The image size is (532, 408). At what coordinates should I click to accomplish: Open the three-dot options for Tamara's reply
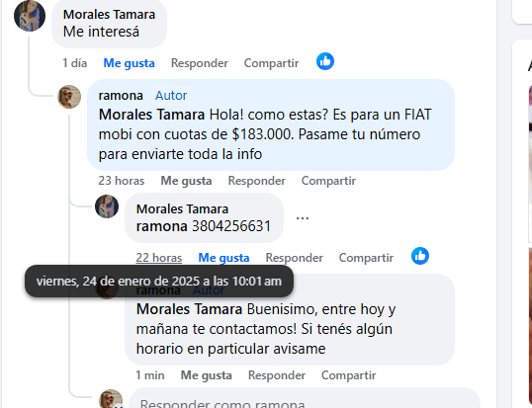[303, 218]
